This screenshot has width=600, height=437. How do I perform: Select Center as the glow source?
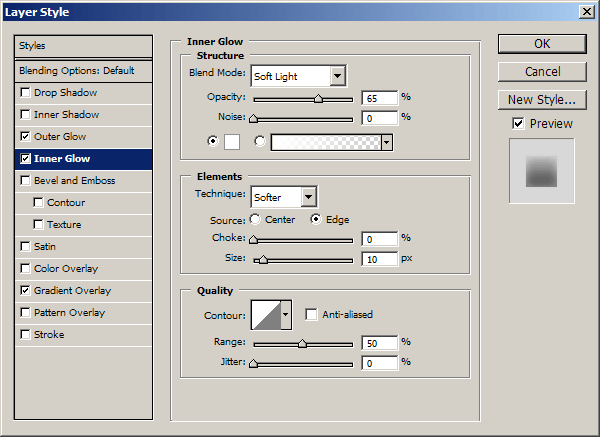[256, 219]
